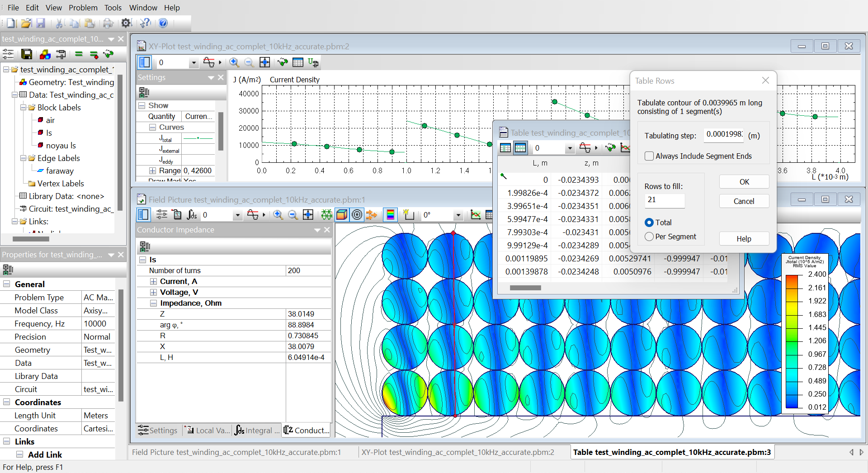Enable Always Include Segment Ends checkbox
The height and width of the screenshot is (473, 868).
tap(649, 156)
